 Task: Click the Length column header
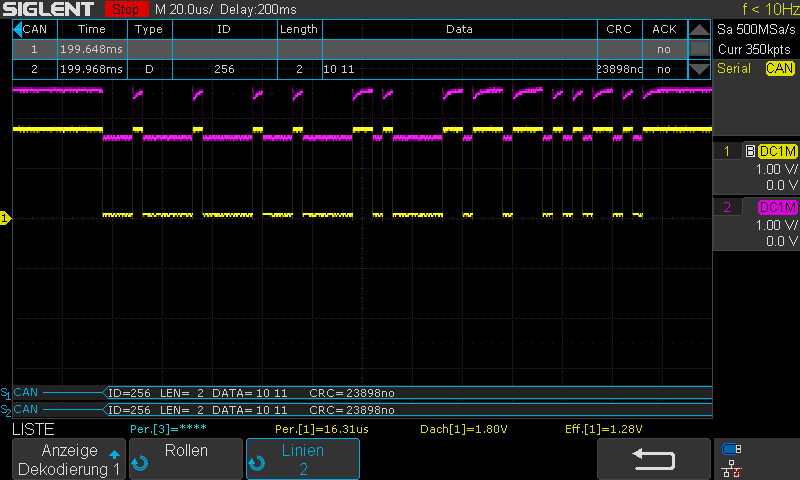coord(299,29)
